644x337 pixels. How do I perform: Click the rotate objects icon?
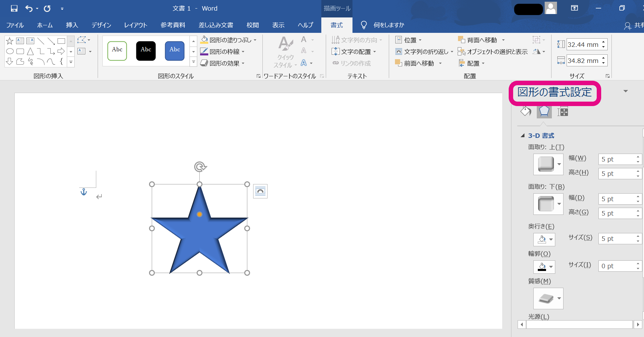point(538,52)
